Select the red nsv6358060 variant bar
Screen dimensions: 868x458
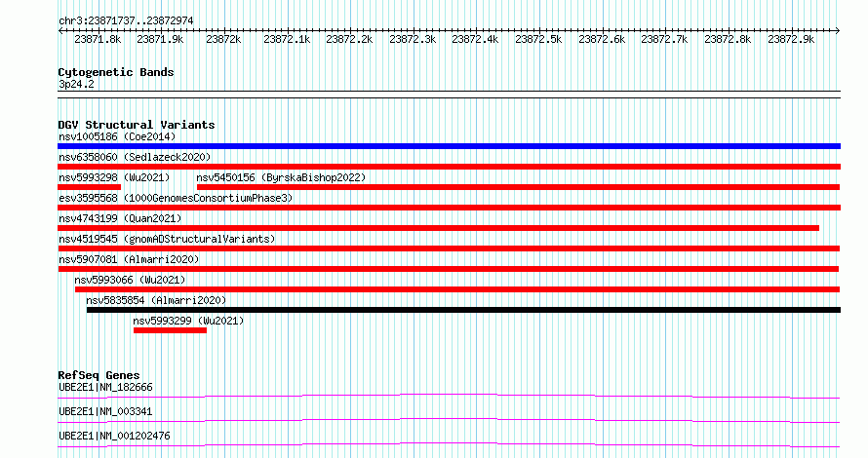click(449, 167)
